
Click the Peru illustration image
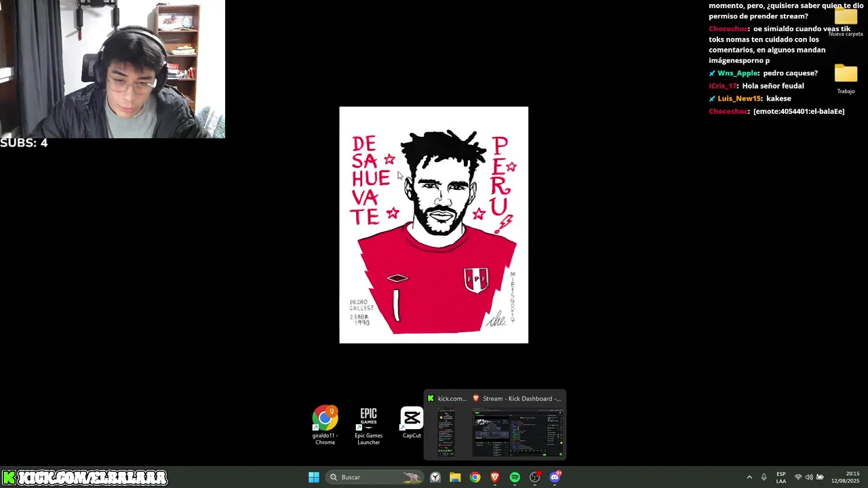pos(433,224)
